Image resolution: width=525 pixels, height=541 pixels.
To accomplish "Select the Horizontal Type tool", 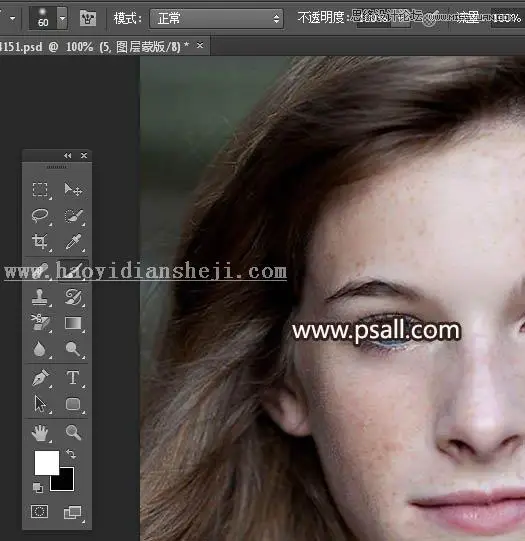I will [x=73, y=377].
